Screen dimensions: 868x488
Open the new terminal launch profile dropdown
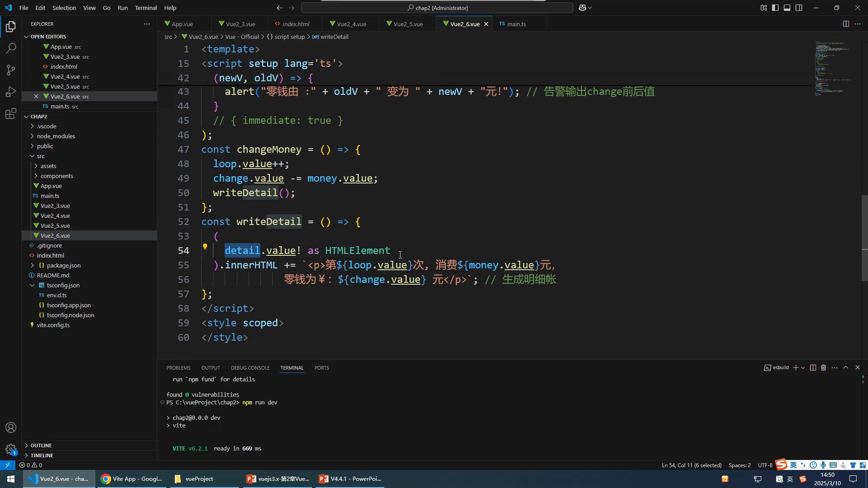[803, 368]
